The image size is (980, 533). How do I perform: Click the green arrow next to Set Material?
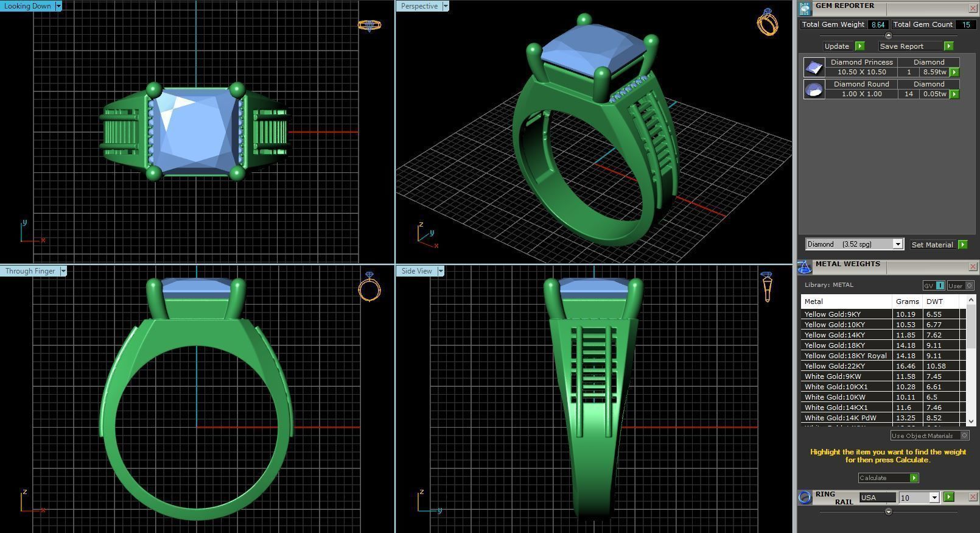tap(962, 245)
